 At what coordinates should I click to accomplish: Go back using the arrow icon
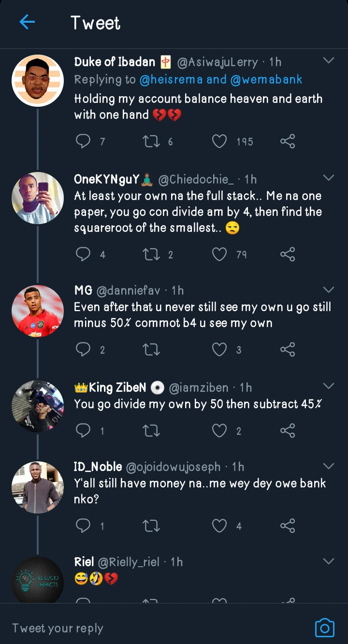click(27, 22)
